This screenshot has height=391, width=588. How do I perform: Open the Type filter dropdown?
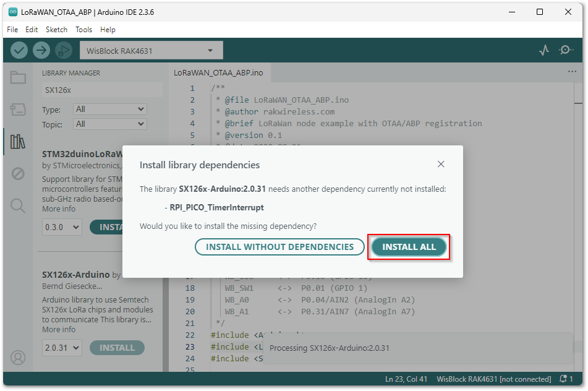[x=109, y=109]
